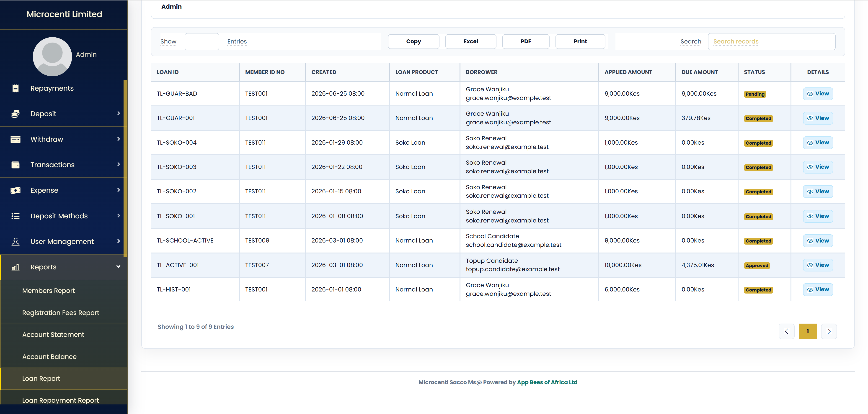The width and height of the screenshot is (868, 414).
Task: Click eye icon for TL-SOKO-001 row
Action: [x=810, y=216]
